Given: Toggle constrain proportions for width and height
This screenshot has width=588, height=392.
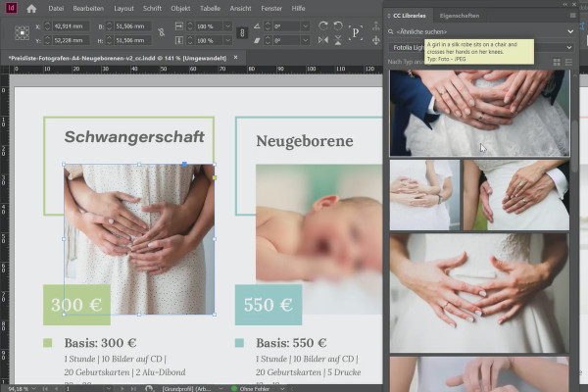Looking at the screenshot, I should pos(162,32).
